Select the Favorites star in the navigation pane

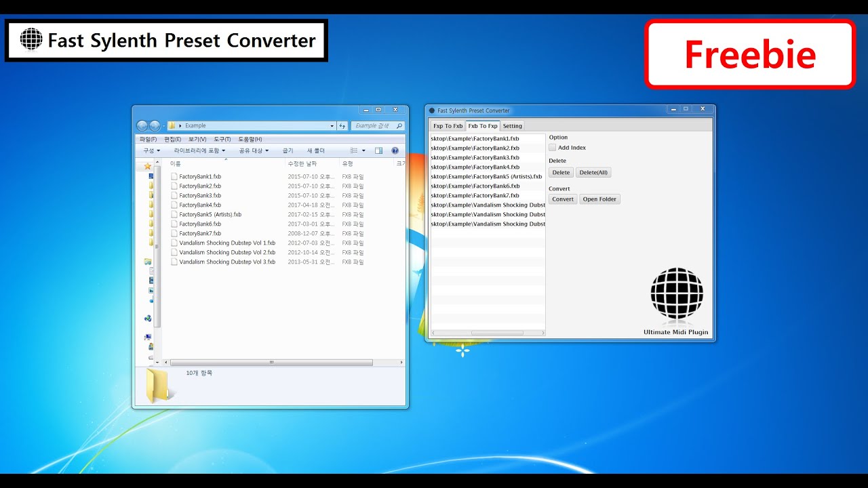[x=148, y=166]
